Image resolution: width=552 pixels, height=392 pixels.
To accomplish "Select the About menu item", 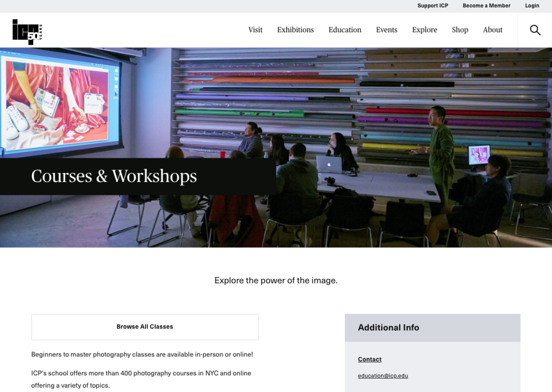I will coord(492,30).
